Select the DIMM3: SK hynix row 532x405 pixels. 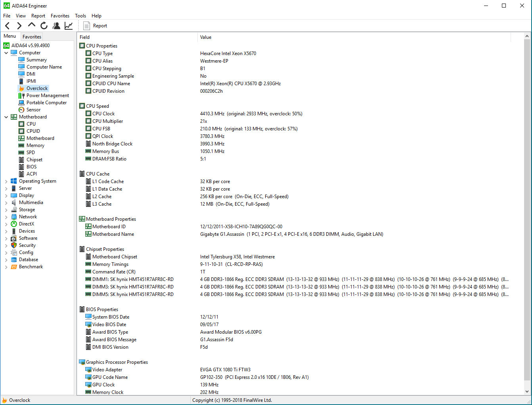point(293,287)
